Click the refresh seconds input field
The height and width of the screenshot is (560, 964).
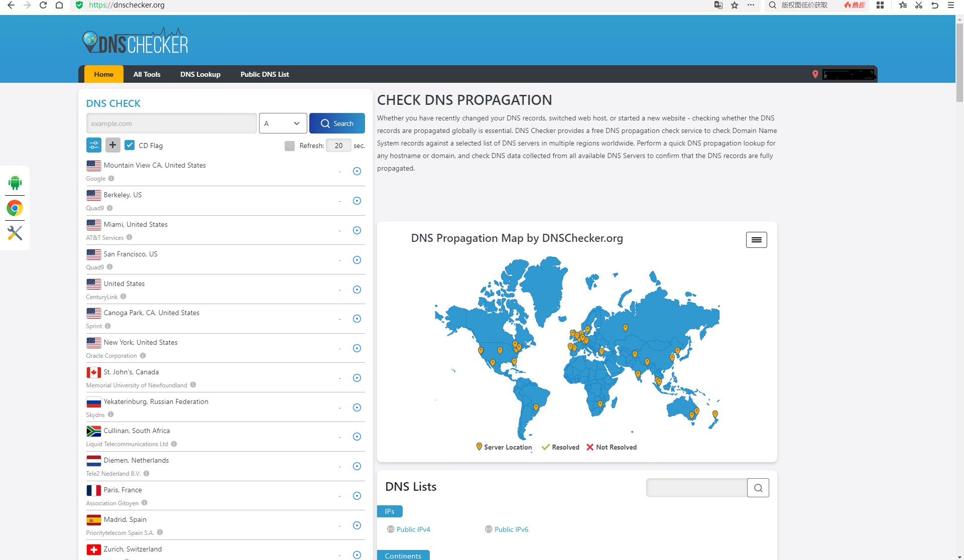coord(339,146)
